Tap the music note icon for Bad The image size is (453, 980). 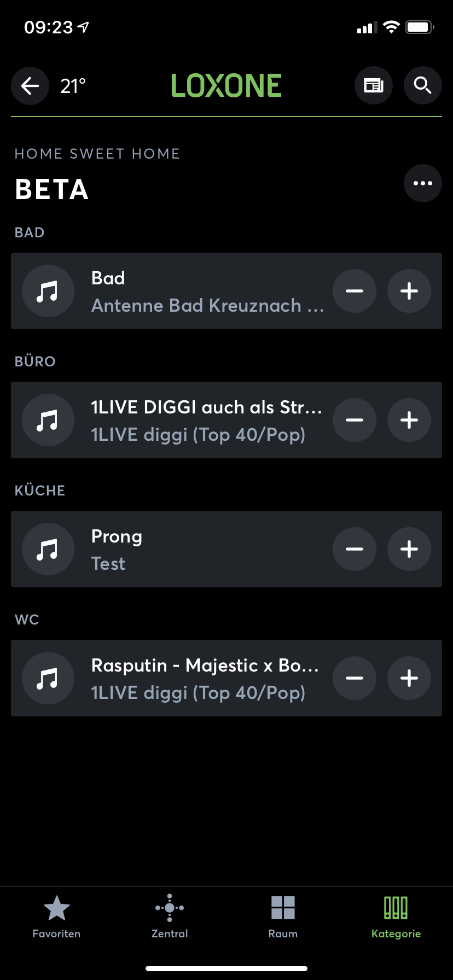pyautogui.click(x=48, y=291)
